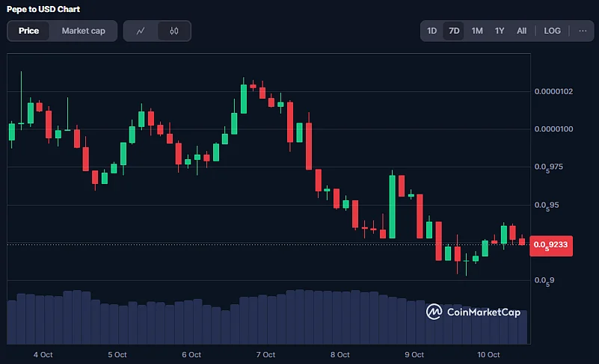Click the 7 Oct date label

265,354
